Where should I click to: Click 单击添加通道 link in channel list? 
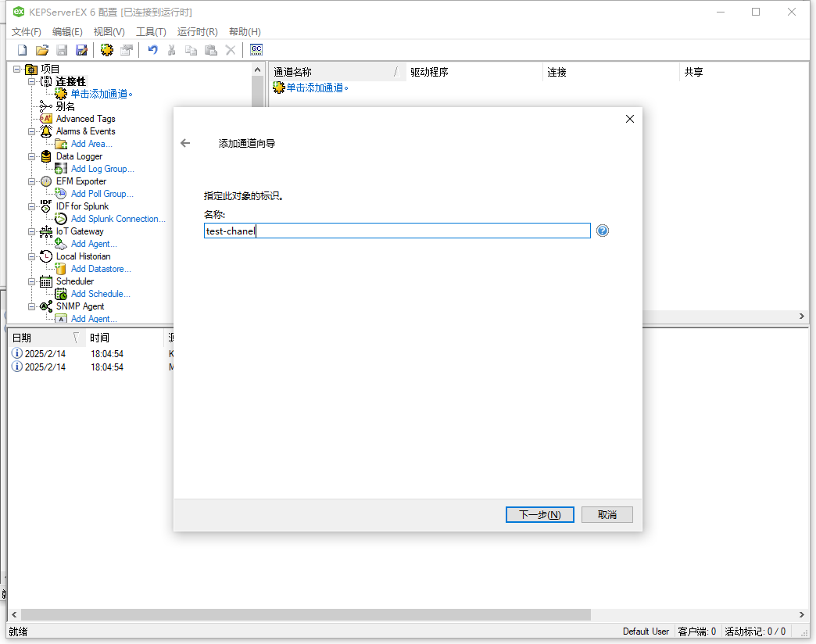tap(317, 88)
